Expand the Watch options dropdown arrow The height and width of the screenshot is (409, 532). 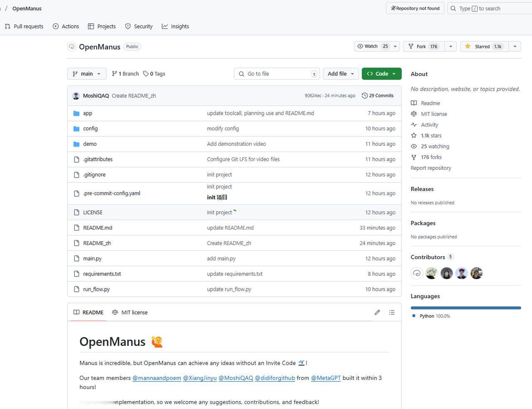click(x=396, y=46)
